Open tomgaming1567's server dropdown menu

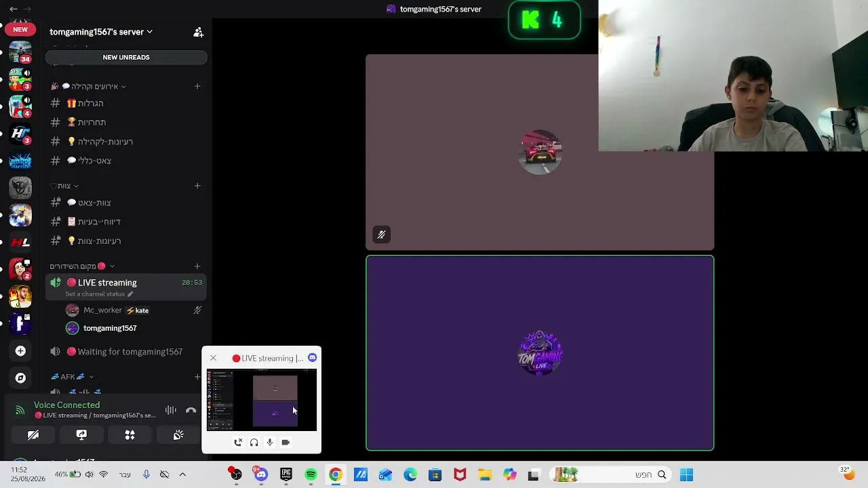101,32
